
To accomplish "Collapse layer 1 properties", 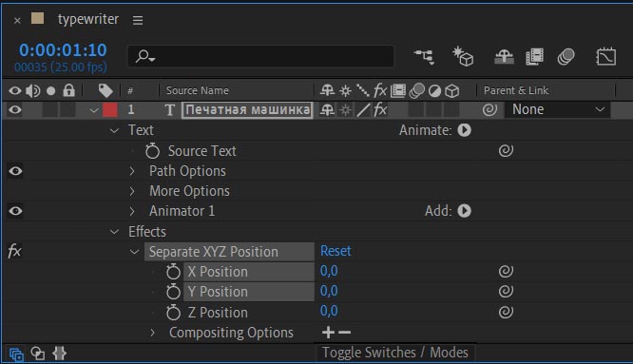I will click(x=94, y=109).
